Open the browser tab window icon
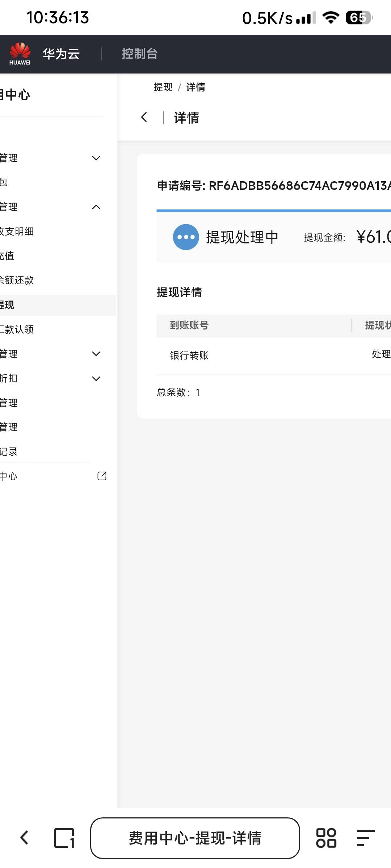The width and height of the screenshot is (391, 868). tap(64, 838)
